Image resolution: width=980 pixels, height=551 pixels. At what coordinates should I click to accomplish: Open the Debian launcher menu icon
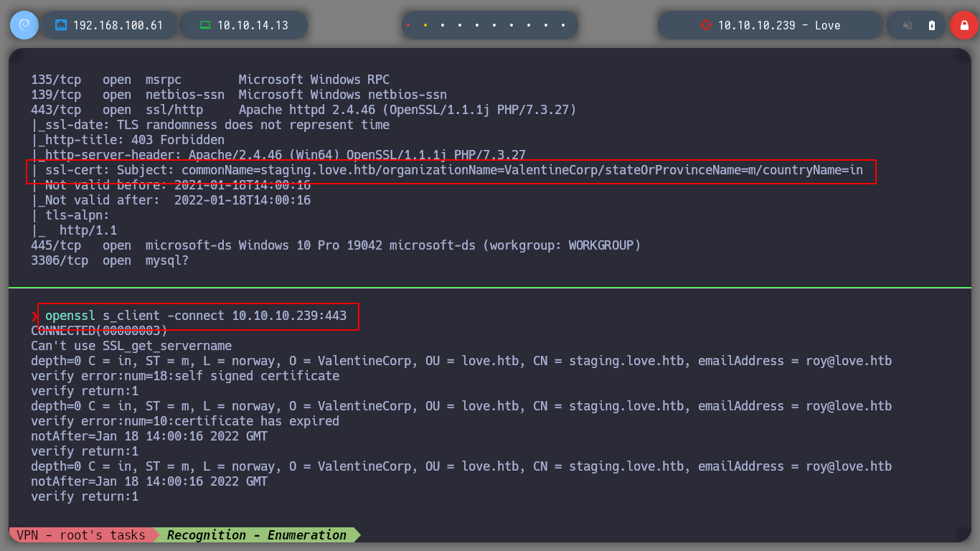coord(24,25)
